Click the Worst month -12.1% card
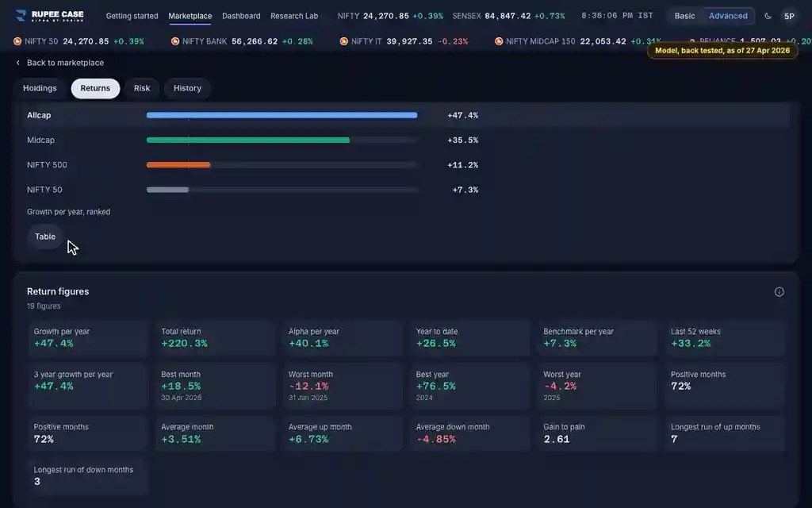The image size is (812, 508). (x=343, y=387)
